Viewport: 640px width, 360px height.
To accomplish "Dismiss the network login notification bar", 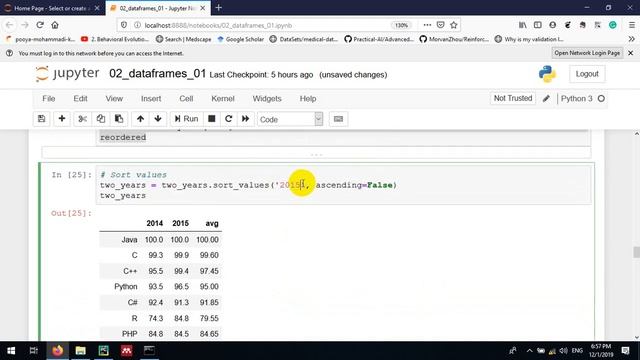I will point(631,53).
